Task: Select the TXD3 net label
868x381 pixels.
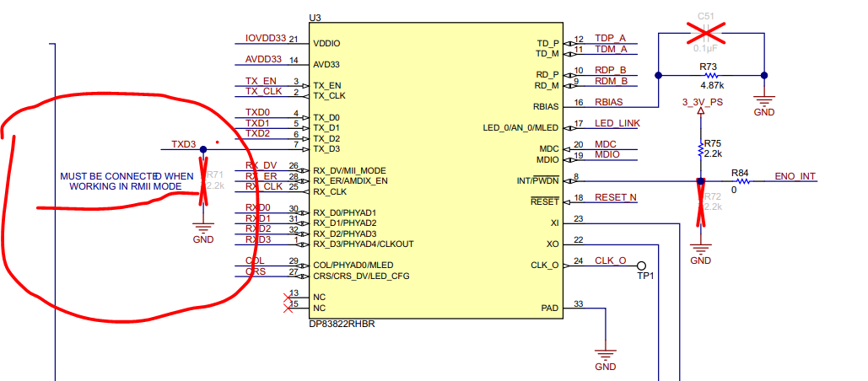Action: [184, 144]
